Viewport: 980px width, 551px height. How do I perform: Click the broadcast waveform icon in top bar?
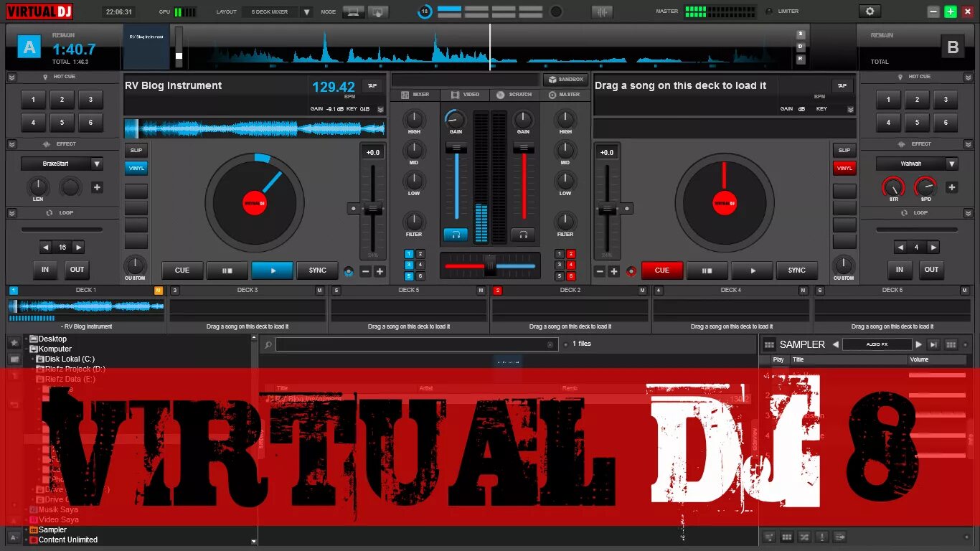pos(603,11)
